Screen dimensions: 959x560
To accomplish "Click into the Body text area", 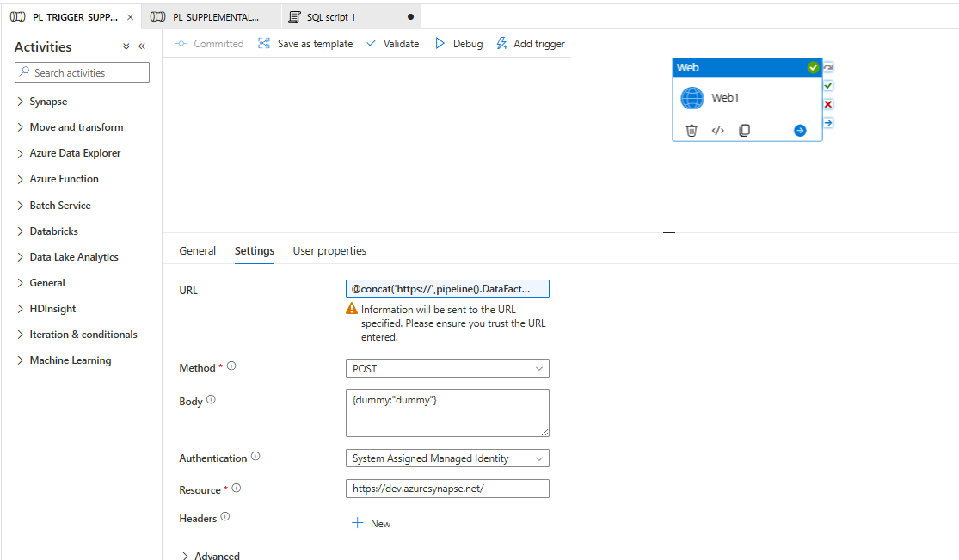I will [447, 413].
